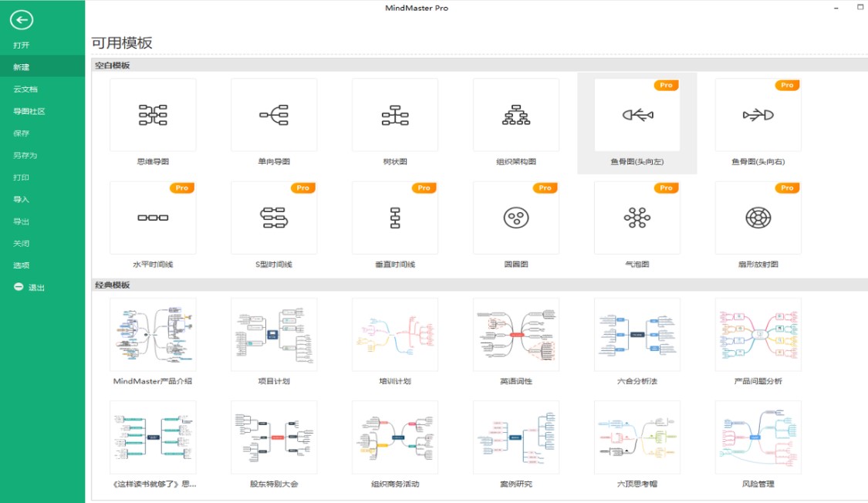The image size is (868, 503).
Task: Choose 导入 in the sidebar
Action: point(21,199)
